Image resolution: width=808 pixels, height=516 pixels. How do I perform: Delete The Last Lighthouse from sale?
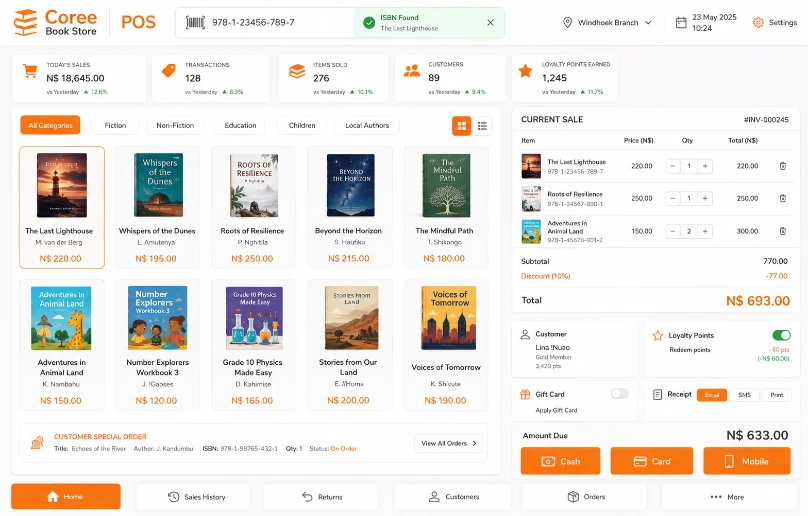tap(783, 166)
